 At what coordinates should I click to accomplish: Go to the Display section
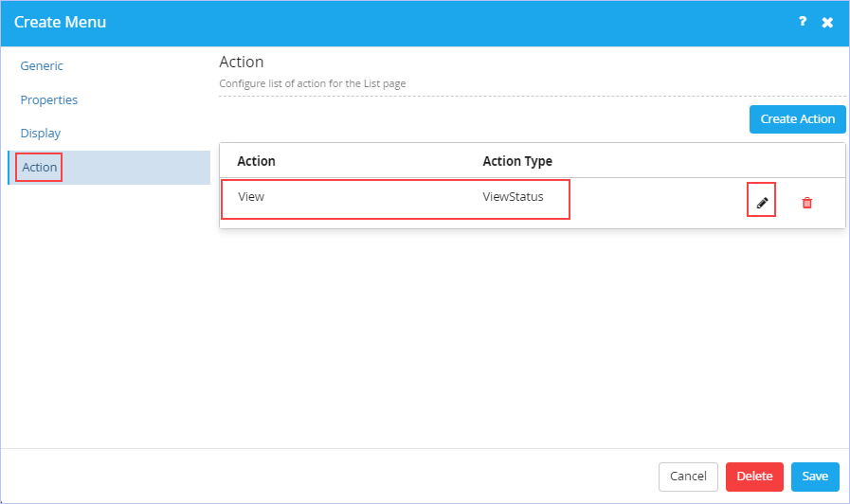[41, 134]
